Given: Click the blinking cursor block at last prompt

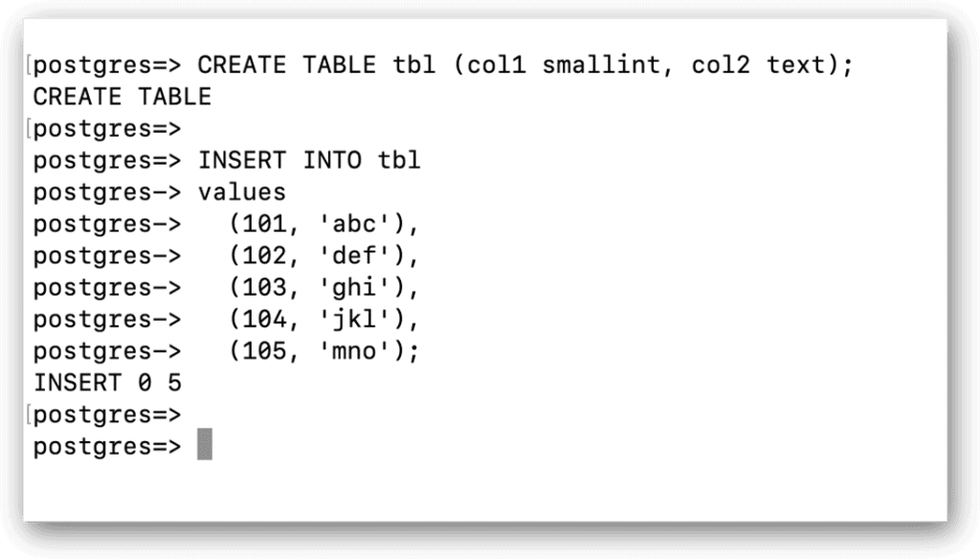Looking at the screenshot, I should click(x=205, y=444).
